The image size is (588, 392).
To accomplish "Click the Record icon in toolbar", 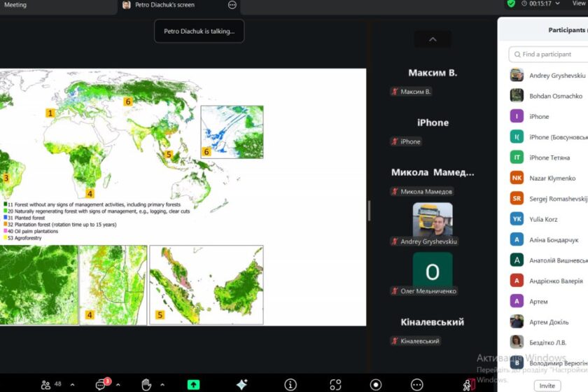I will (x=376, y=384).
